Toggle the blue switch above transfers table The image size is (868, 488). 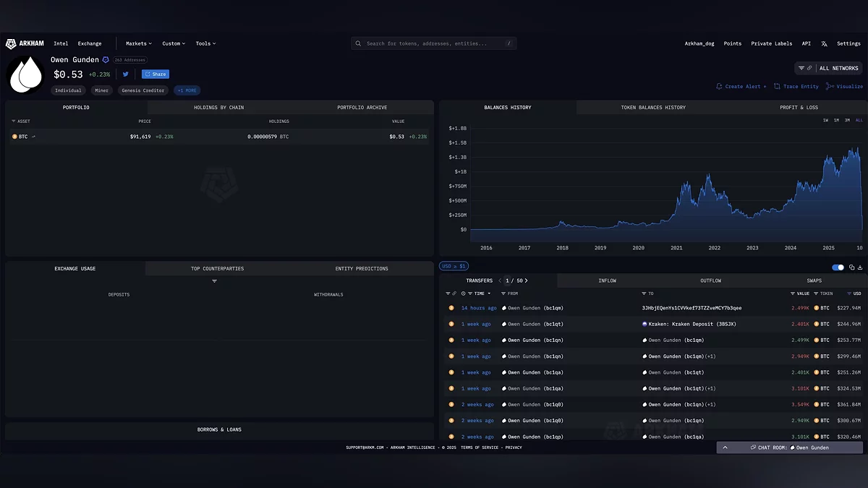click(838, 267)
